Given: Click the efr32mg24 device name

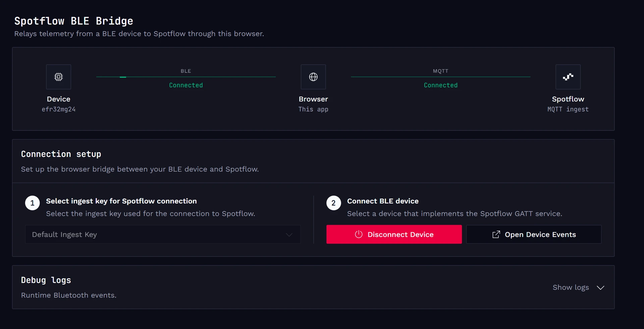Looking at the screenshot, I should 58,109.
